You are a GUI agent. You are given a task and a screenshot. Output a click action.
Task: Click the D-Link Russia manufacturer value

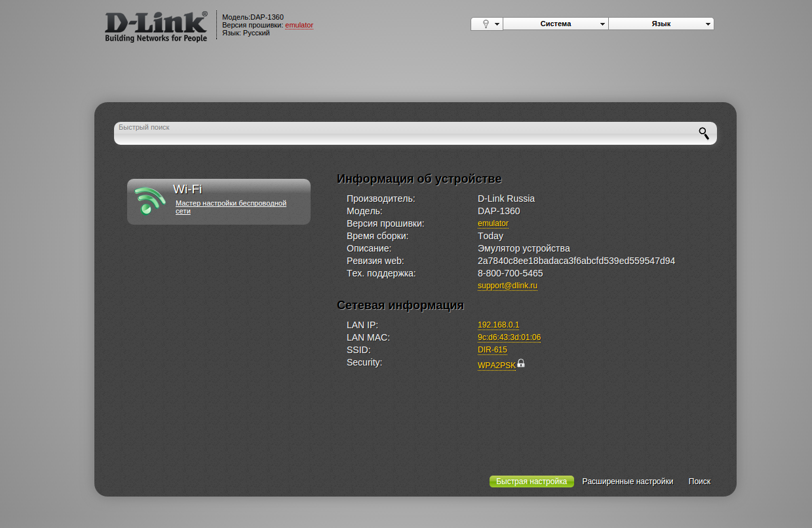(506, 198)
